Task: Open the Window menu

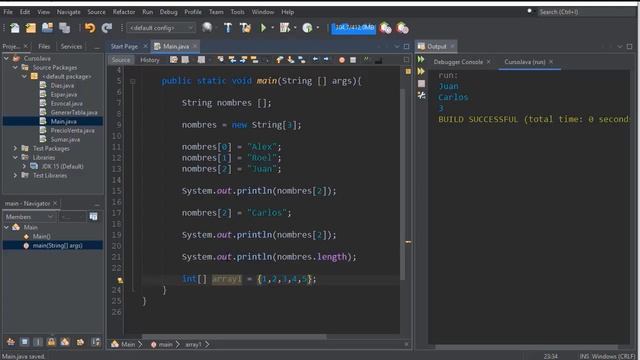Action: coord(263,12)
